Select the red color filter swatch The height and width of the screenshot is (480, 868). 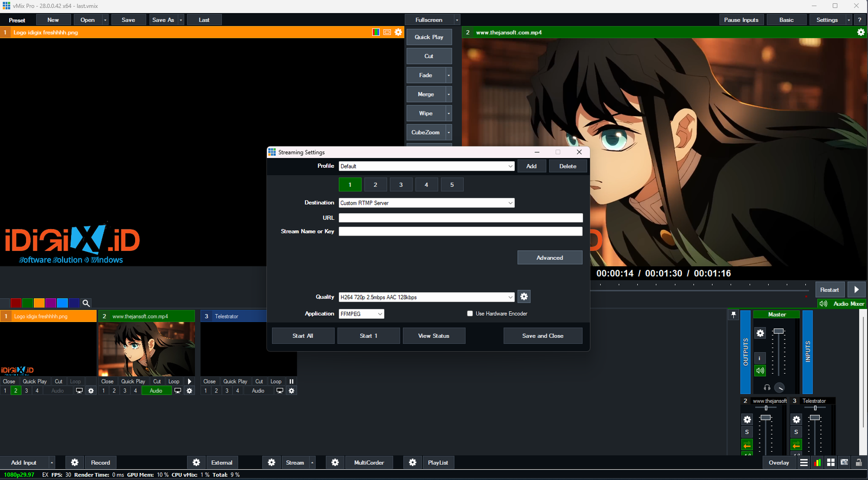click(16, 303)
